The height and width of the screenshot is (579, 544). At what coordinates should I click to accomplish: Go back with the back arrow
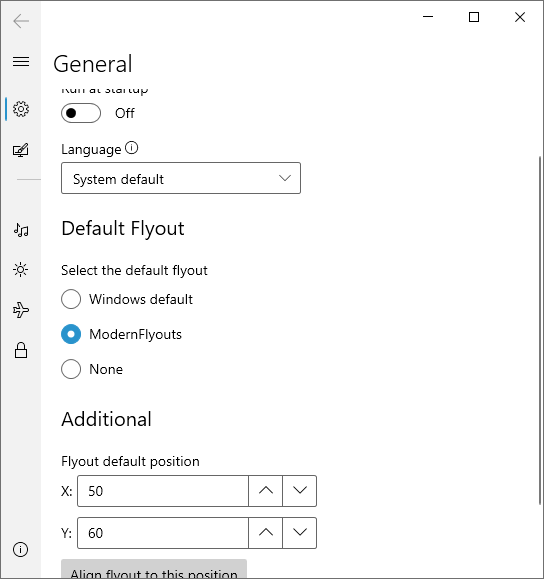coord(21,21)
